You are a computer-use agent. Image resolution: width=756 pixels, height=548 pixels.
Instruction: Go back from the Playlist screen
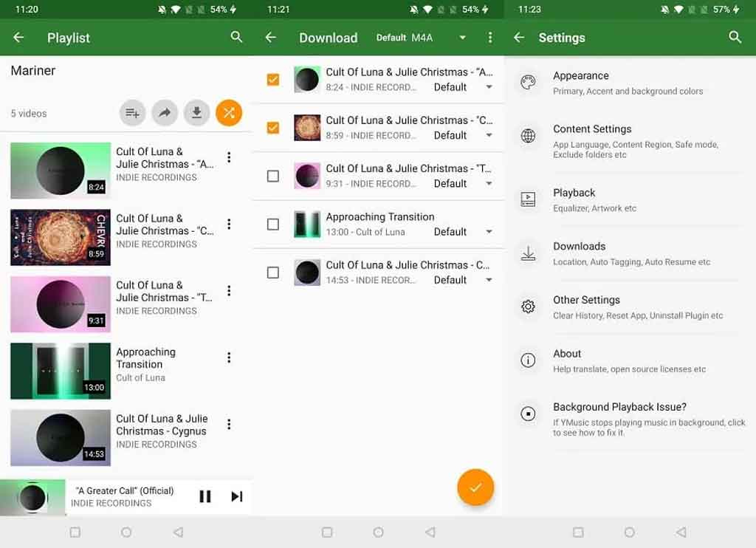tap(18, 38)
